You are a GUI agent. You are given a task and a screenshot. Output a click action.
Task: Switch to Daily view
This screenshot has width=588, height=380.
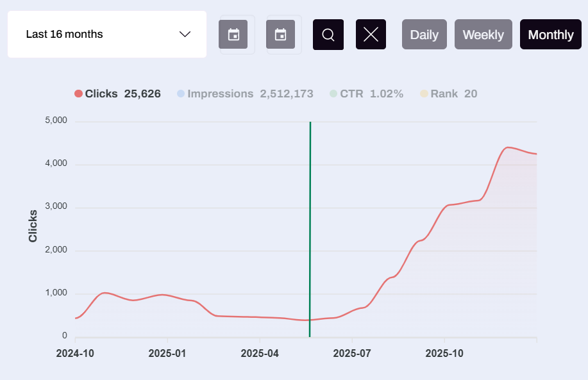[x=424, y=35]
